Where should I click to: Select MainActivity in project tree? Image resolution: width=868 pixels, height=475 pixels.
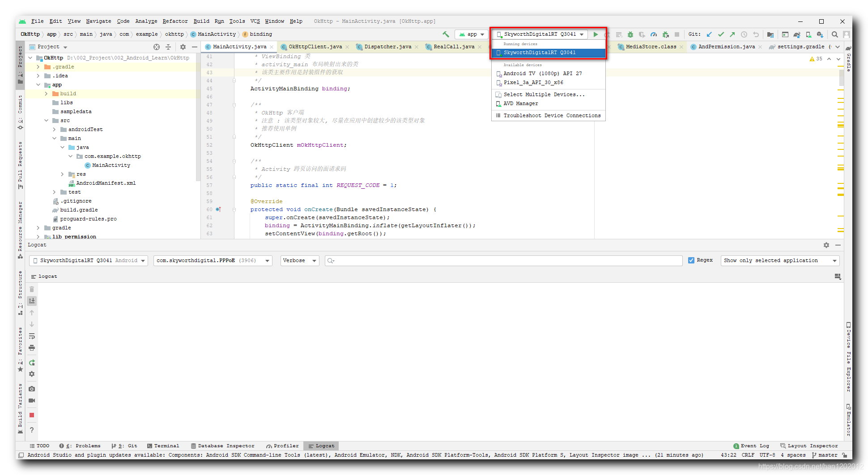pyautogui.click(x=111, y=165)
